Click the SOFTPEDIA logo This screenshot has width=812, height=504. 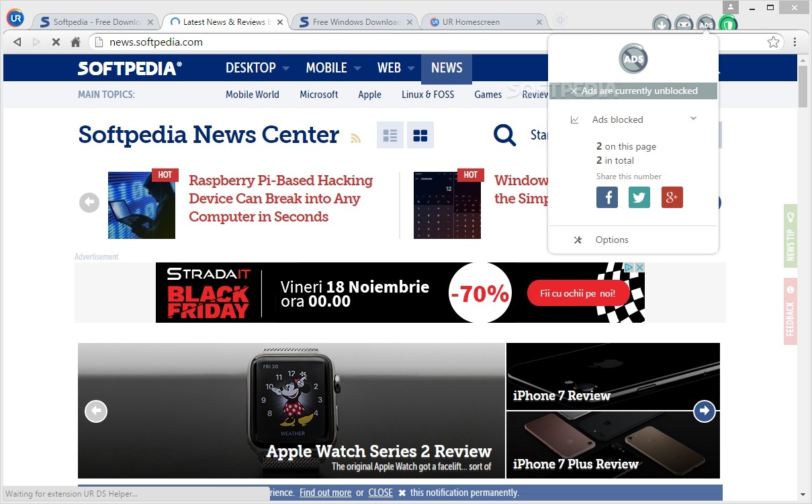130,68
